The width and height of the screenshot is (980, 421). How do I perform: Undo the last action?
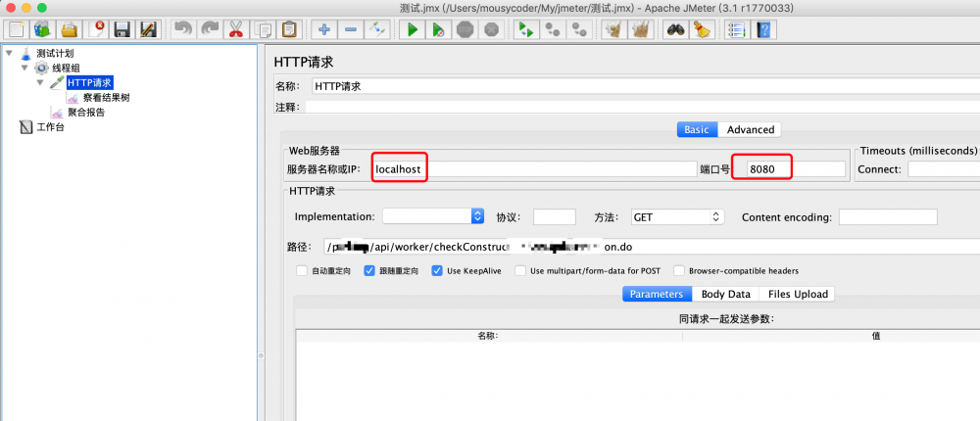182,29
